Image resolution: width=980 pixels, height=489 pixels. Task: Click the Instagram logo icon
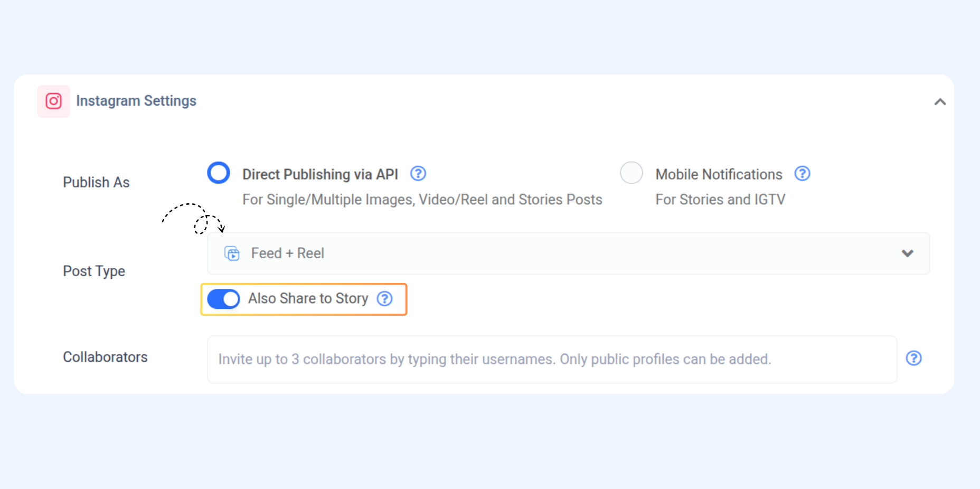(x=53, y=101)
